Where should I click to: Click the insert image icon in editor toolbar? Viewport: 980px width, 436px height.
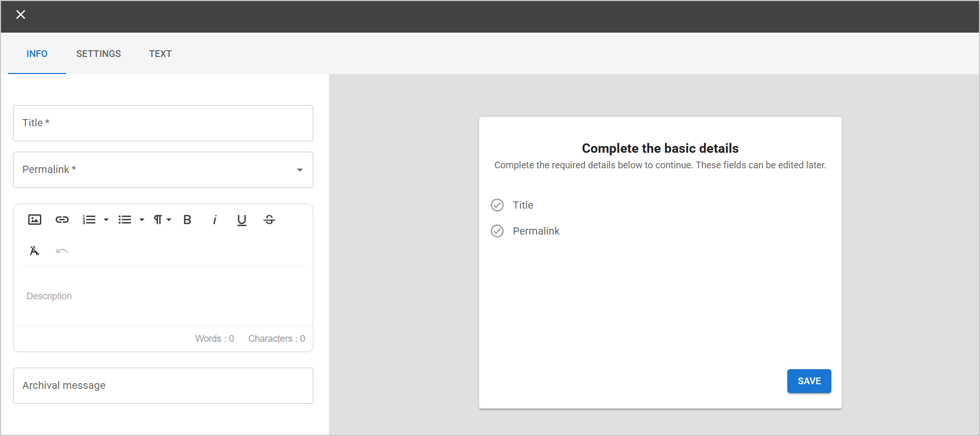[35, 220]
